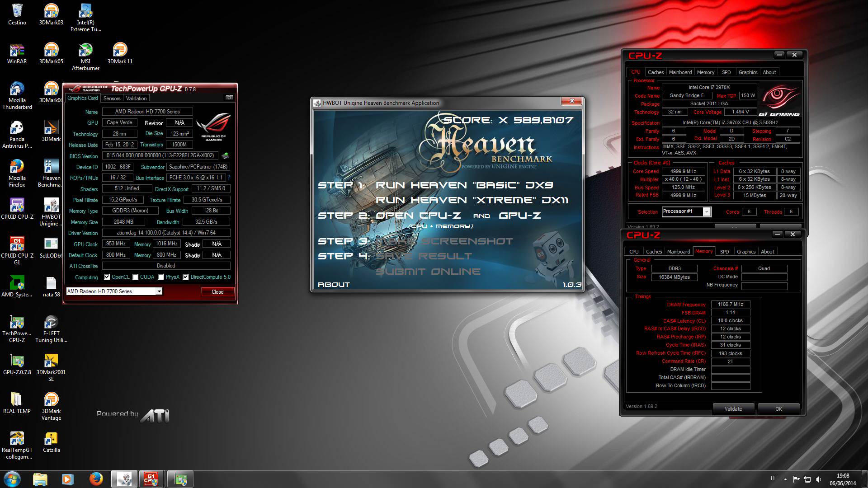Open the REAL TEMP folder icon
The height and width of the screenshot is (488, 868).
pos(17,403)
